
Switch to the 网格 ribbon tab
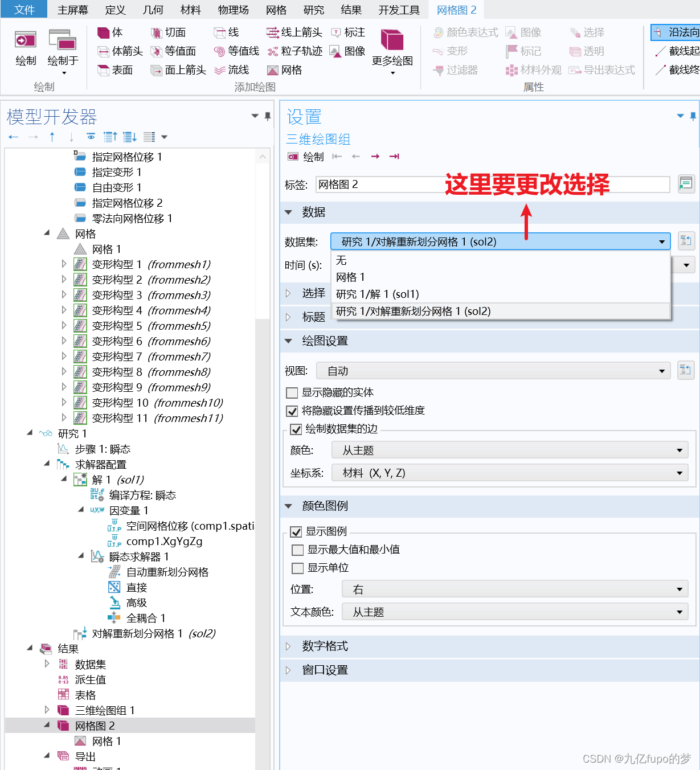(276, 10)
